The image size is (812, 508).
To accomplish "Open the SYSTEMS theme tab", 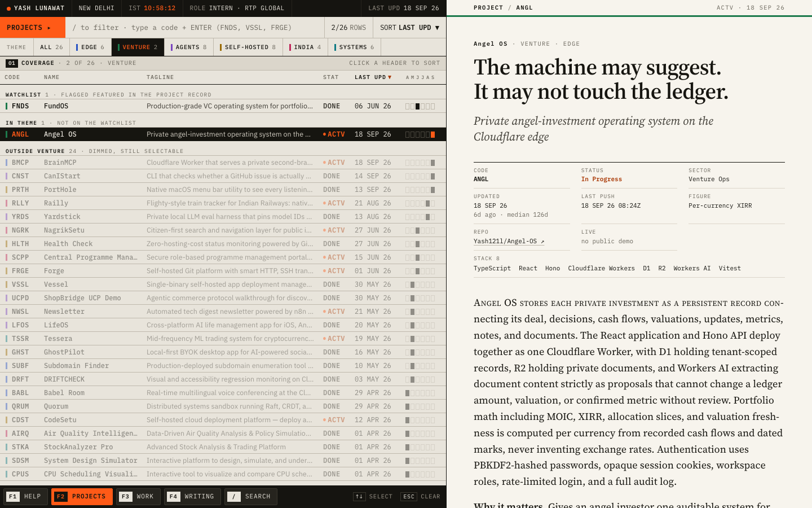I will (x=355, y=47).
